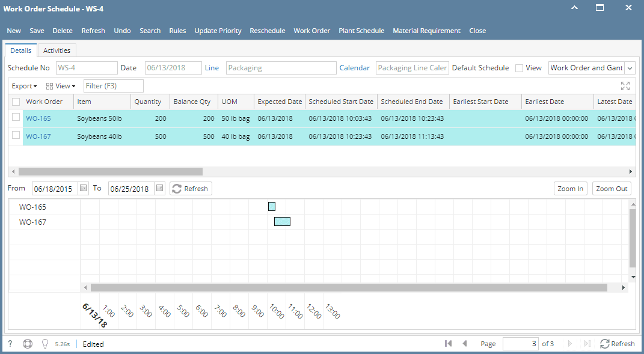
Task: Click the support lifebuoy icon
Action: pos(28,344)
